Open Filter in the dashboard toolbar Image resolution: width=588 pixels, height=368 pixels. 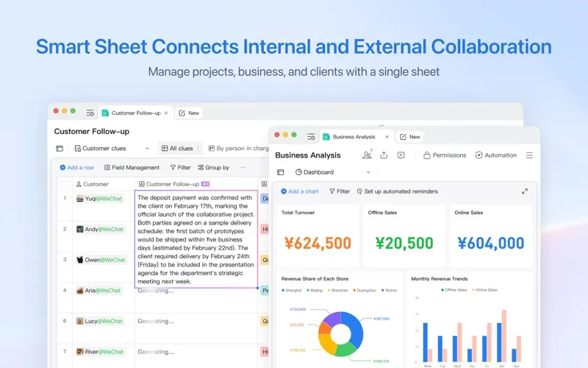pos(340,191)
